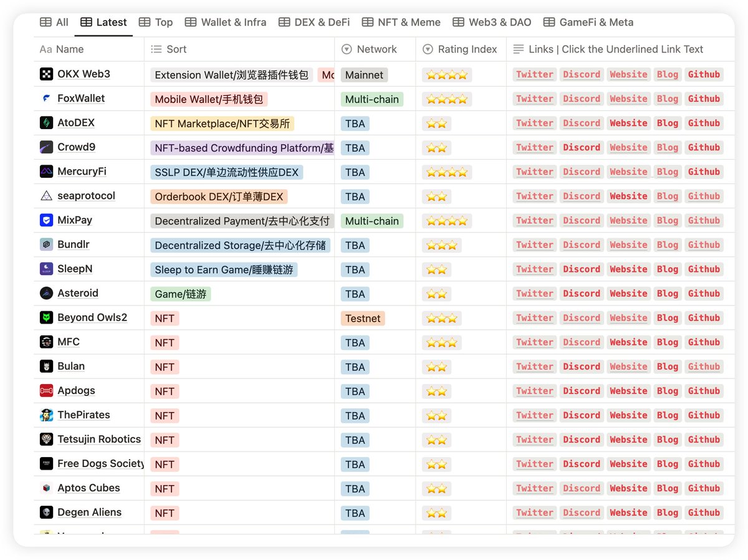Click the Sort column list icon
Viewport: 748px width, 560px height.
click(x=156, y=49)
